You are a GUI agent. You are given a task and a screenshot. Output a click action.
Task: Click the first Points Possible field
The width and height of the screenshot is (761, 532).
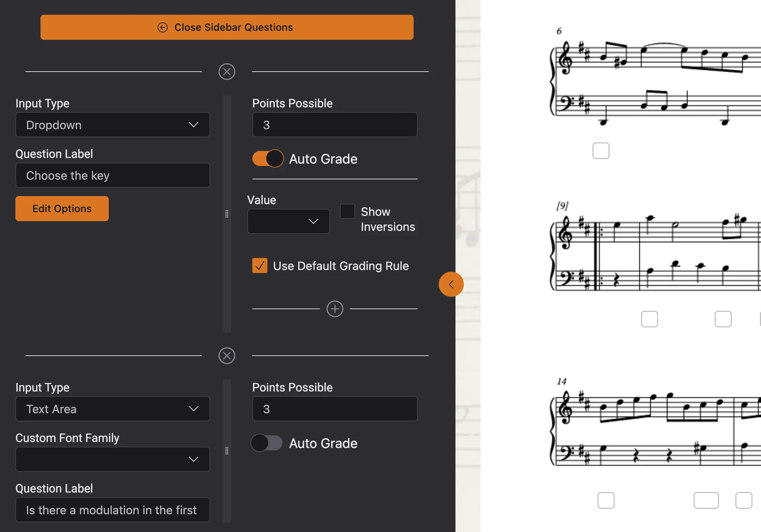(x=335, y=125)
